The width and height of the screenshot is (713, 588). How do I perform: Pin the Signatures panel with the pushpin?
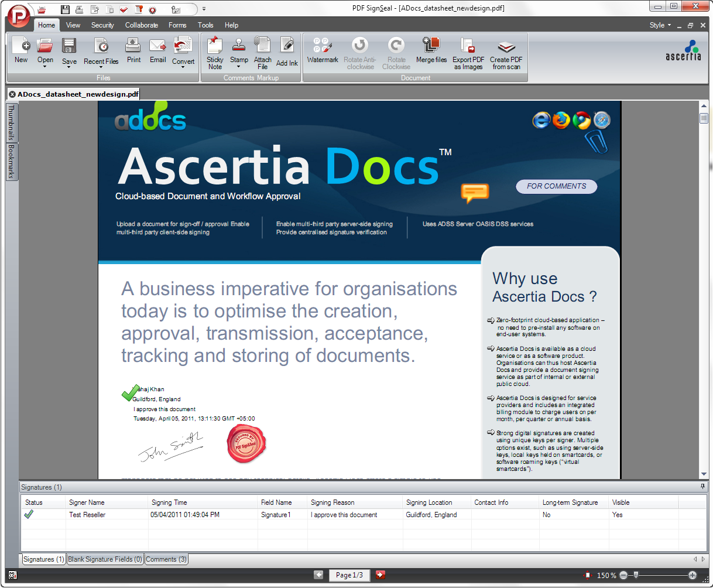click(702, 487)
